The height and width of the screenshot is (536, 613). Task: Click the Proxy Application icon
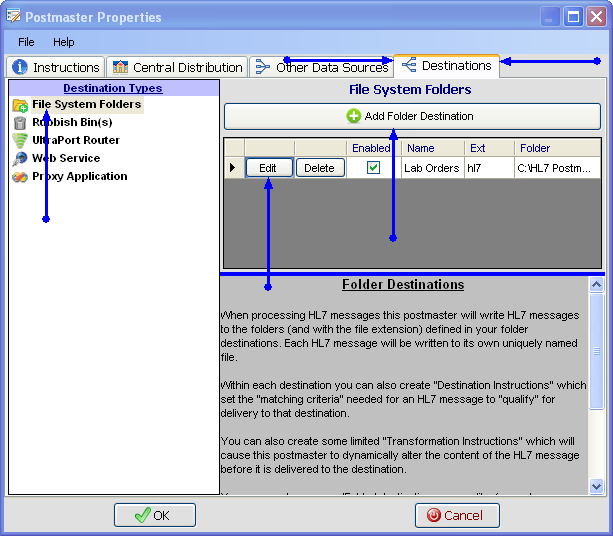click(20, 177)
